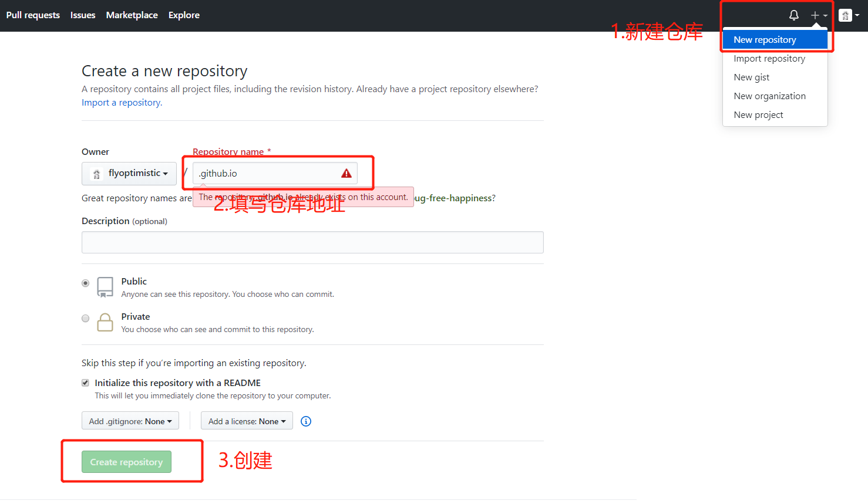Open the Owner flyoptimistic dropdown

pyautogui.click(x=129, y=174)
